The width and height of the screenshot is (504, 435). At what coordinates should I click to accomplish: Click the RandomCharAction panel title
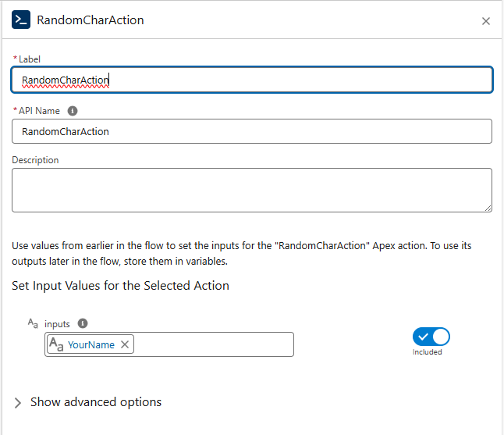pos(91,20)
